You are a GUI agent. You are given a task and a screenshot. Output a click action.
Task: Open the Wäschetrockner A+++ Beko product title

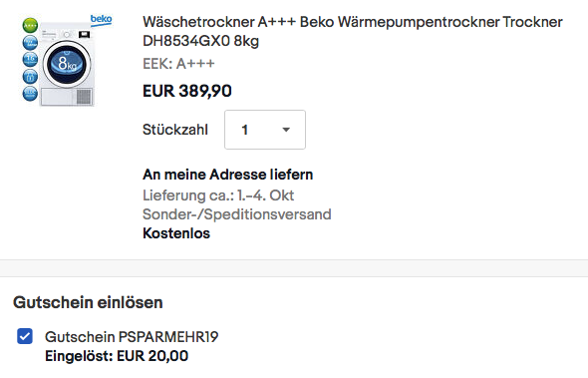tap(353, 31)
